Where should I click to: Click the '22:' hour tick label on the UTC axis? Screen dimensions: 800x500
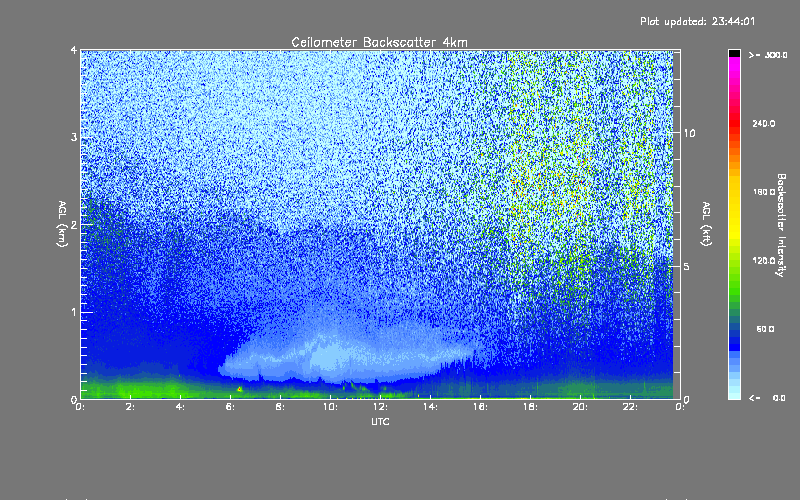click(631, 407)
